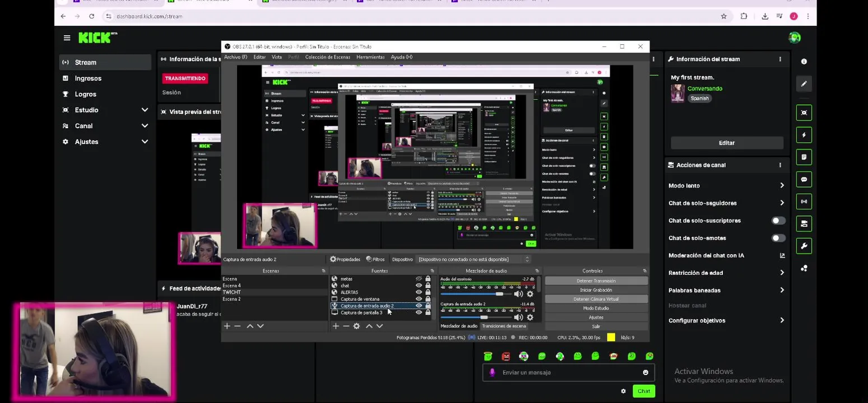Screen dimensions: 868x403
Task: Open Chat de solo-seguidores options
Action: [726, 203]
